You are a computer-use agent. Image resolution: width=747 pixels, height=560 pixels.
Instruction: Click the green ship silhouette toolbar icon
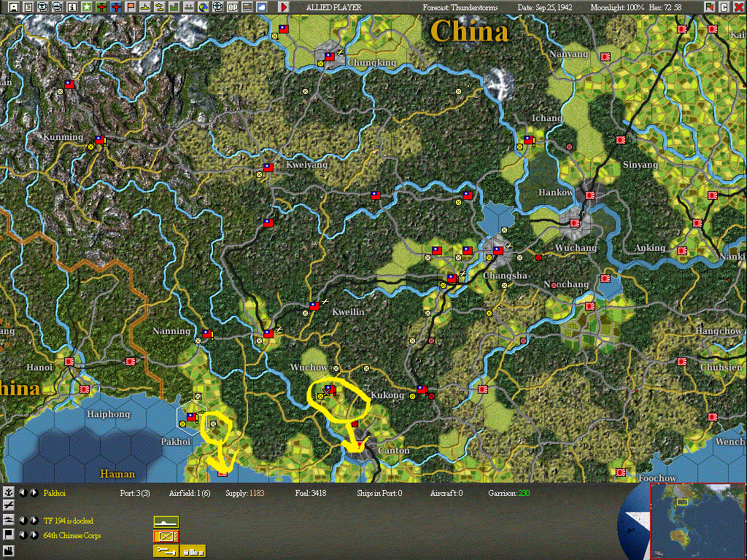click(x=189, y=7)
